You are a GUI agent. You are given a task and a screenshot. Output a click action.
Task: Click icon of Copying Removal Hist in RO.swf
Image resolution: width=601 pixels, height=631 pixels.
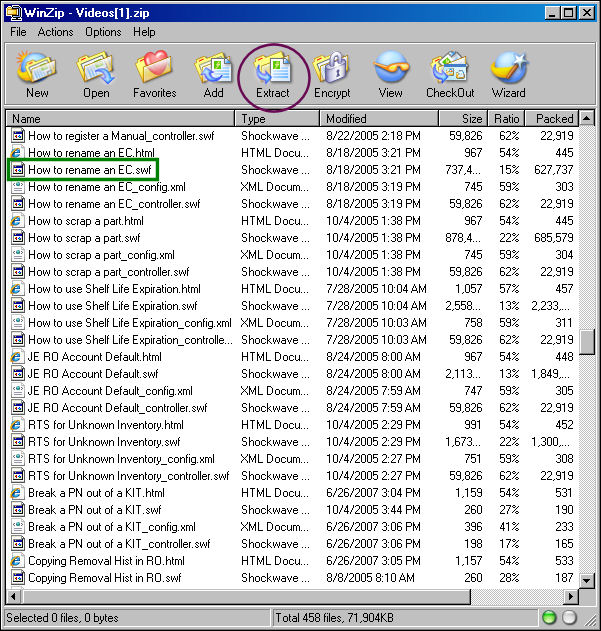[x=17, y=578]
